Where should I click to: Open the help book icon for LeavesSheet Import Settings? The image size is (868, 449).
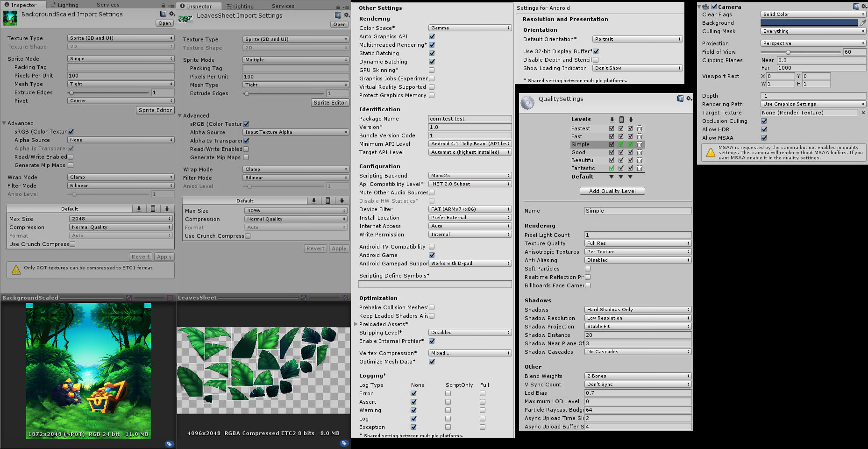(338, 15)
